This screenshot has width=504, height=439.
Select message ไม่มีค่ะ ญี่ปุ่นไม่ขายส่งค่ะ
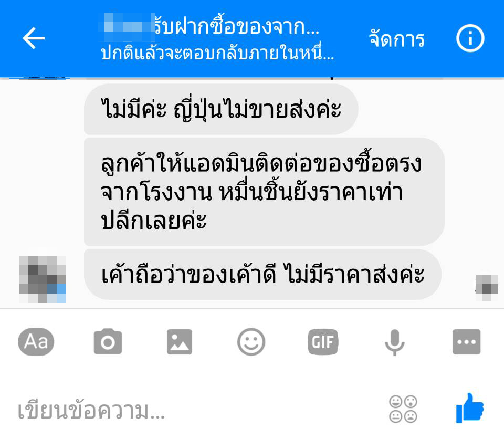pyautogui.click(x=221, y=109)
